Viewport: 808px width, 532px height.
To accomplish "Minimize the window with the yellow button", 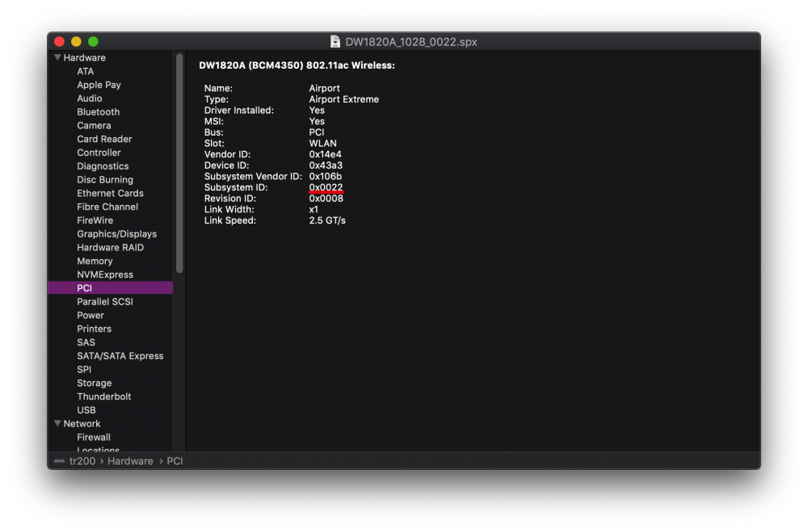I will point(76,41).
